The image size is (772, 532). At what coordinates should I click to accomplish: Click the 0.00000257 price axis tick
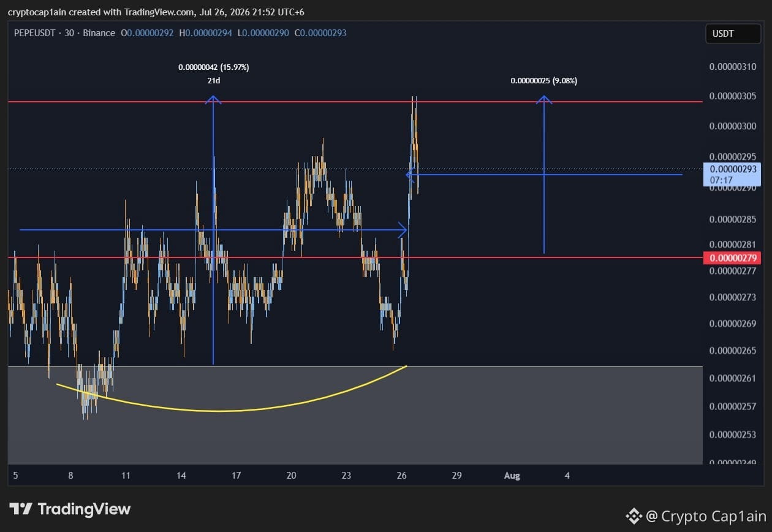click(733, 406)
